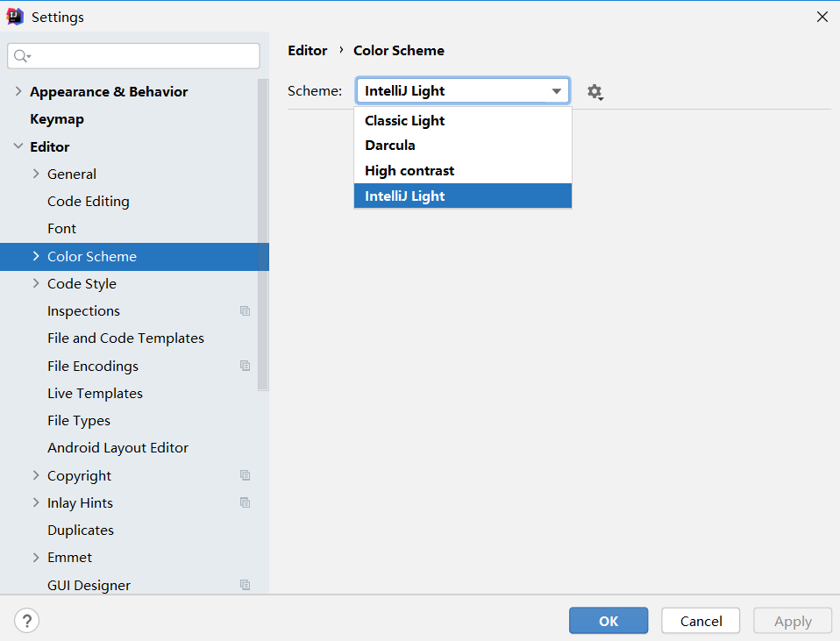Dismiss the dialog with Cancel
840x641 pixels.
tap(700, 620)
